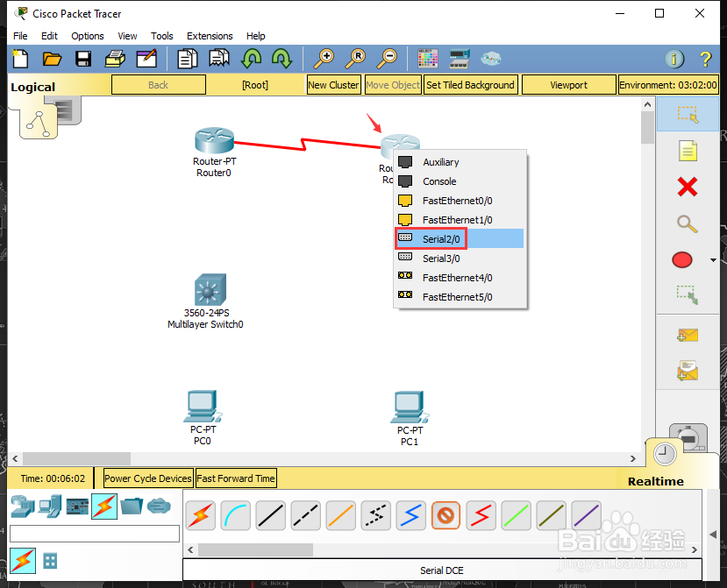Click the Zoom Out magnifier
This screenshot has width=727, height=588.
pyautogui.click(x=387, y=59)
